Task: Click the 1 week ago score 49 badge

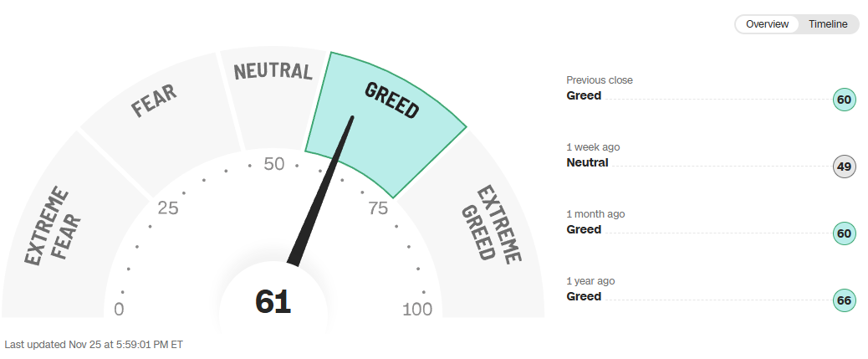Action: (844, 167)
